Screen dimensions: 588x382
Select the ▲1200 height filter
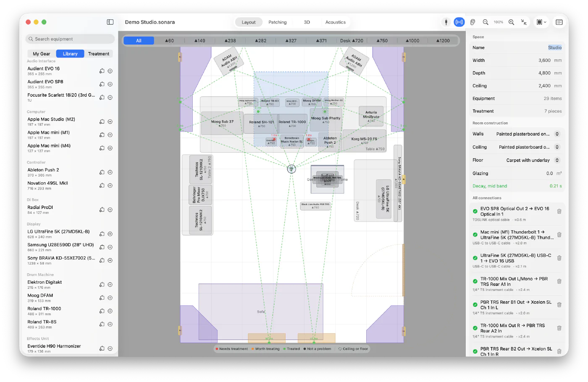click(x=443, y=41)
